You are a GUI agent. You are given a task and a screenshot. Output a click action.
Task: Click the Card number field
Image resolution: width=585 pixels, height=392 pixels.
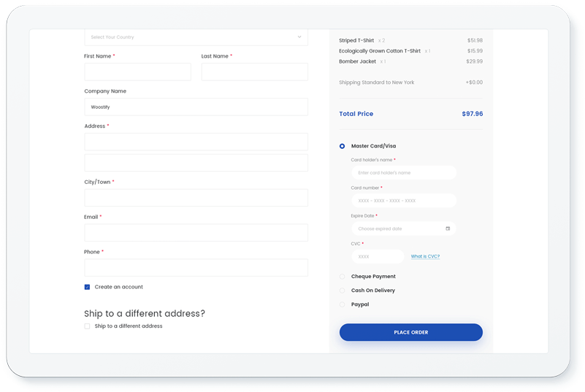(x=403, y=201)
